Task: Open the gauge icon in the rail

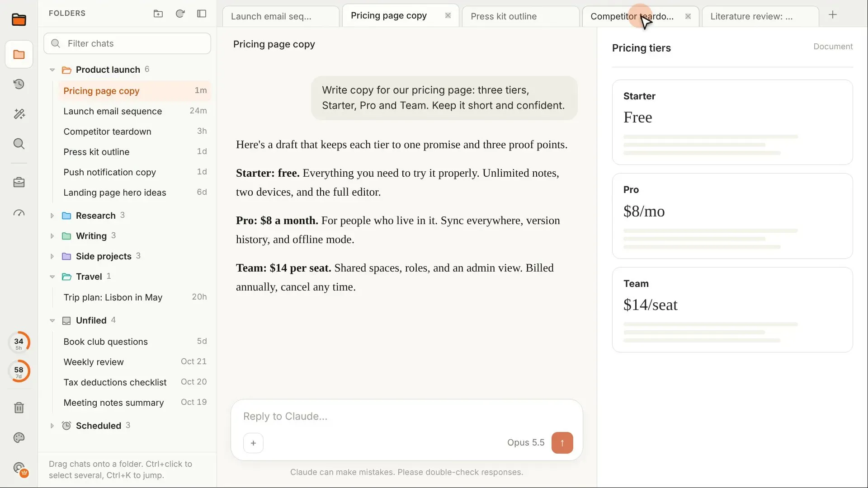Action: pyautogui.click(x=19, y=213)
